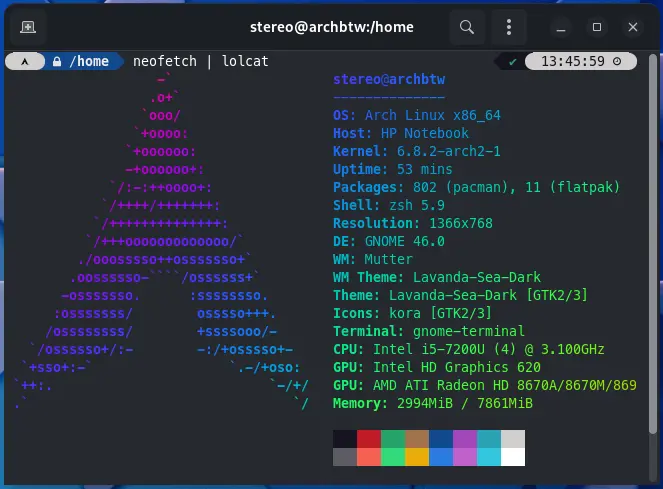Screen dimensions: 663x489
Task: Click the stereo@archbtw neofetch header
Action: point(389,79)
